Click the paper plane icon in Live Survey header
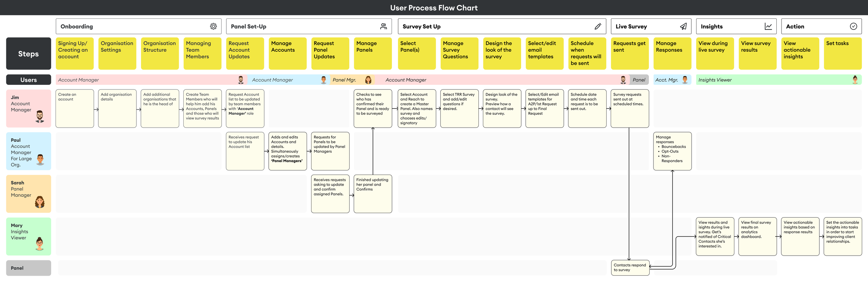The height and width of the screenshot is (282, 868). 683,26
